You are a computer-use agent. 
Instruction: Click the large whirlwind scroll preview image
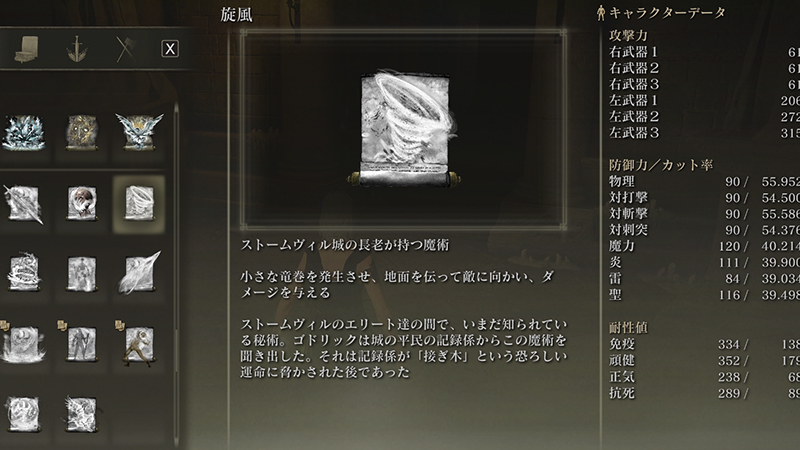[404, 128]
